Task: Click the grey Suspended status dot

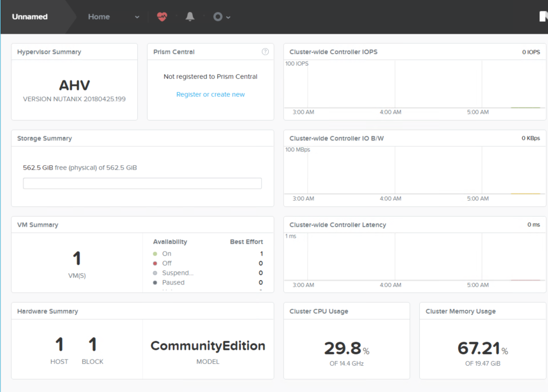Action: (155, 273)
